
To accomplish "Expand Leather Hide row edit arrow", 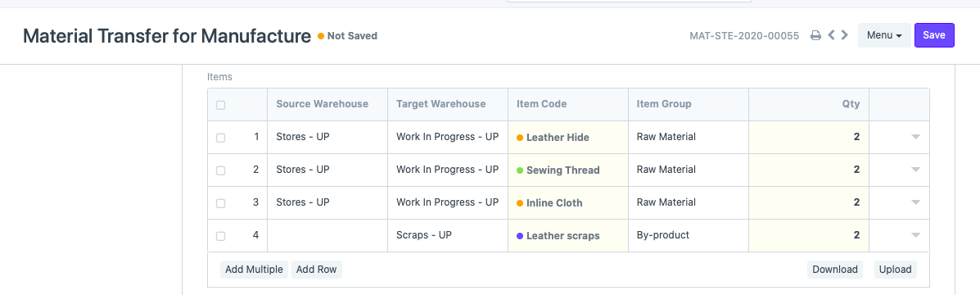I will tap(915, 137).
